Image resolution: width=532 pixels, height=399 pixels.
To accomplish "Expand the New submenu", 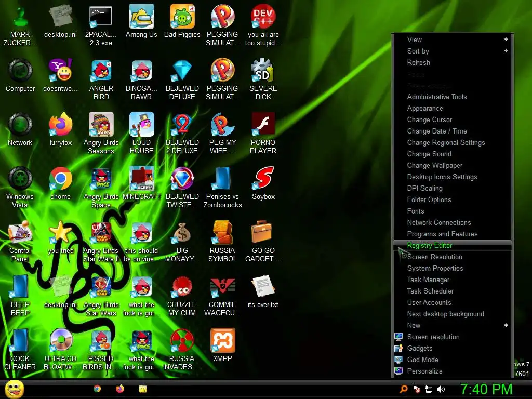I will [453, 325].
